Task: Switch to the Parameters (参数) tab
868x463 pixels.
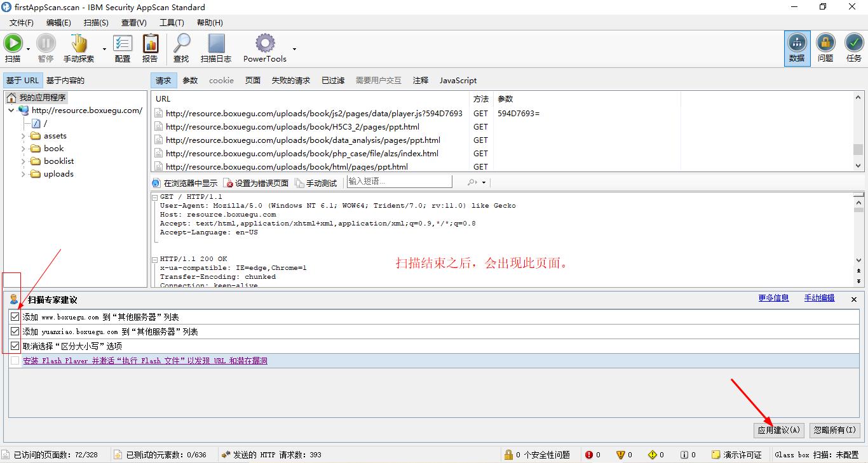Action: click(x=190, y=81)
